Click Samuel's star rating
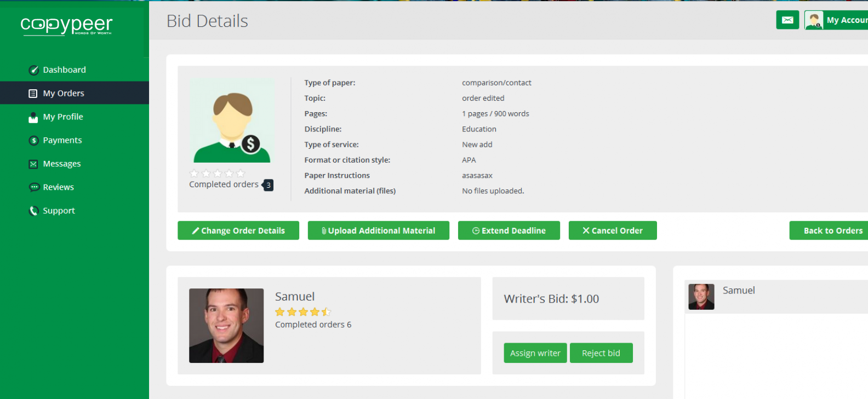 (303, 312)
